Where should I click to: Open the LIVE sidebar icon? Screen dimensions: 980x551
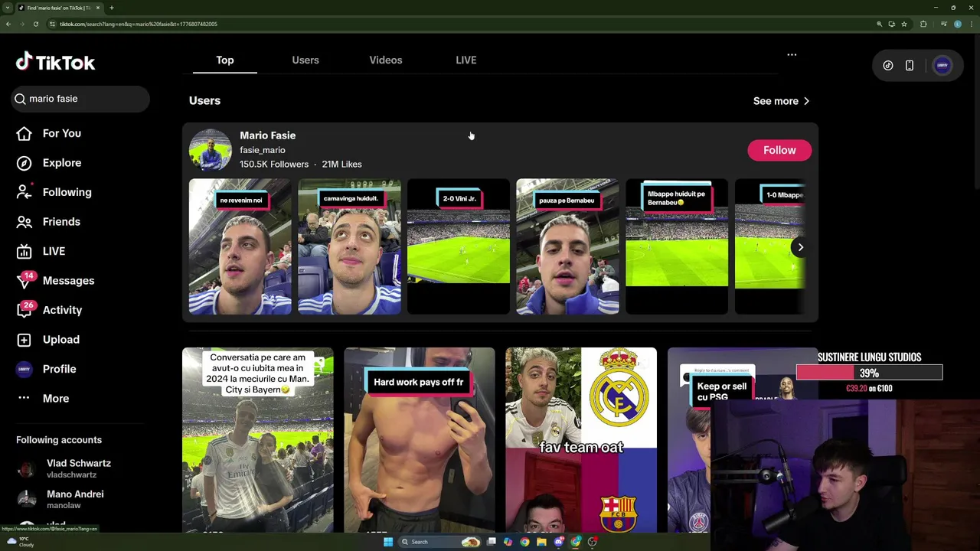[x=24, y=251]
